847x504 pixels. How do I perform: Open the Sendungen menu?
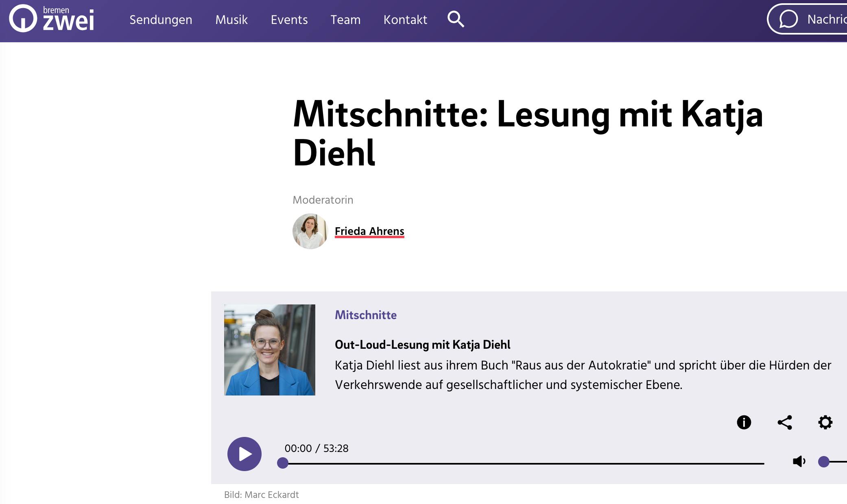pyautogui.click(x=161, y=20)
